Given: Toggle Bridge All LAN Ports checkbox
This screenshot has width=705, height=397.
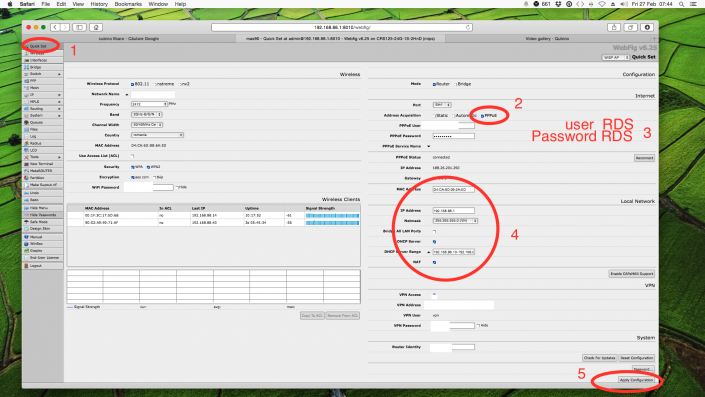Looking at the screenshot, I should coord(434,231).
